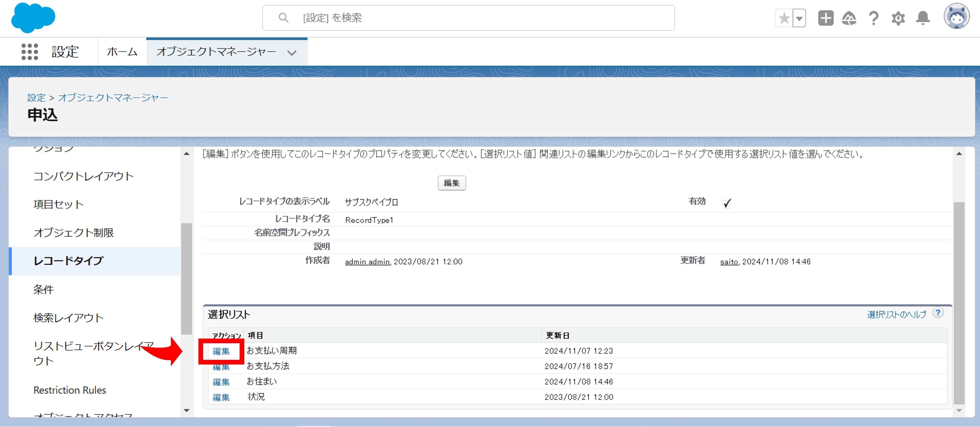980x427 pixels.
Task: Open the Trailhead guidance icon
Action: point(849,18)
